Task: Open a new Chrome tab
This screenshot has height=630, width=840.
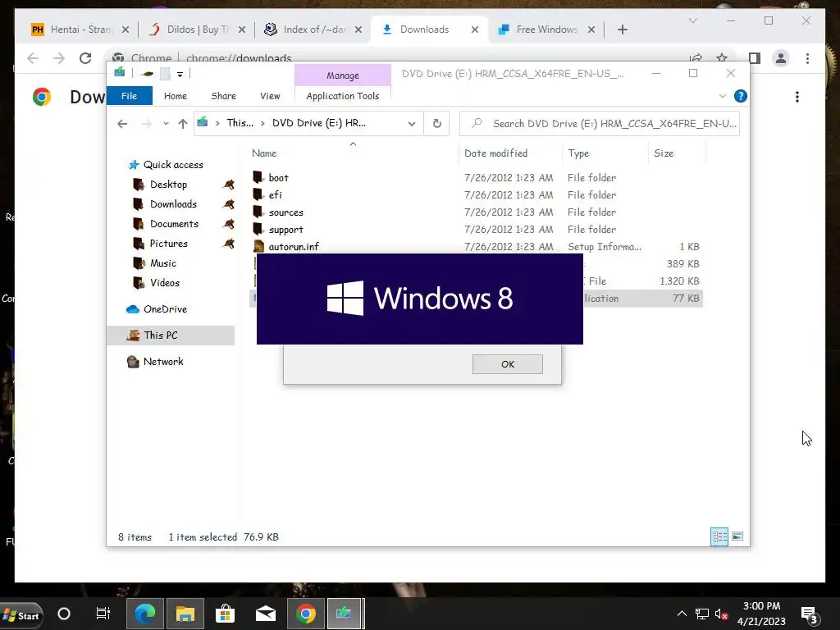Action: click(x=622, y=30)
